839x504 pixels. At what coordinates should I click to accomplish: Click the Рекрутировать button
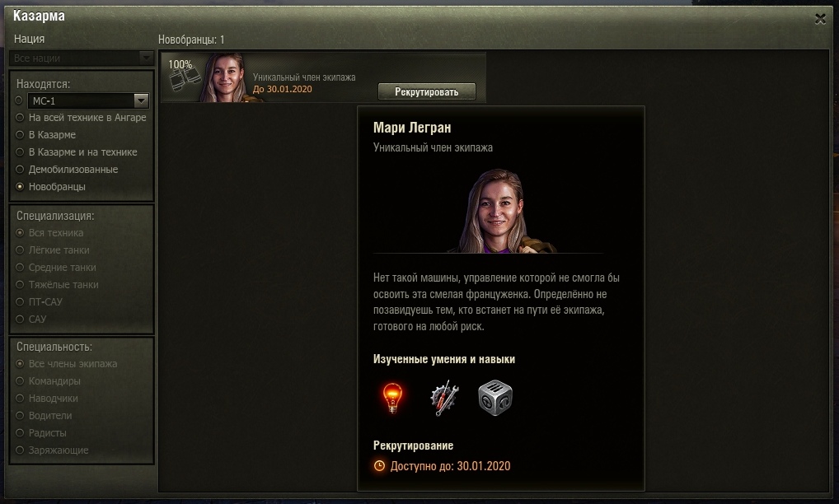(x=426, y=91)
